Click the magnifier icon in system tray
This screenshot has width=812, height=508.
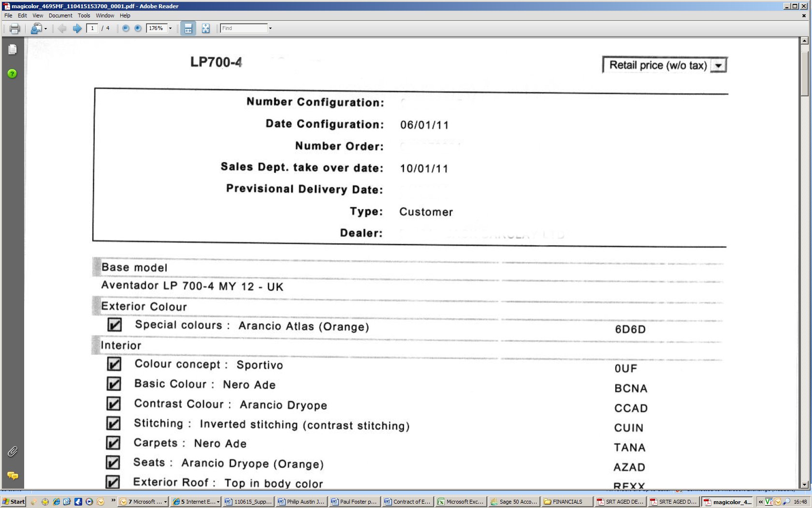[x=786, y=502]
